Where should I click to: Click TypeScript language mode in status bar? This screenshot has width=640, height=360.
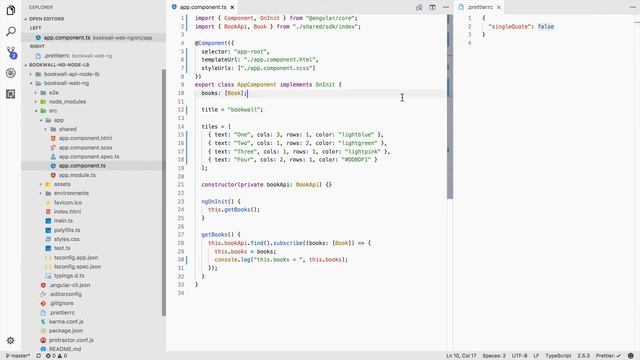[558, 356]
